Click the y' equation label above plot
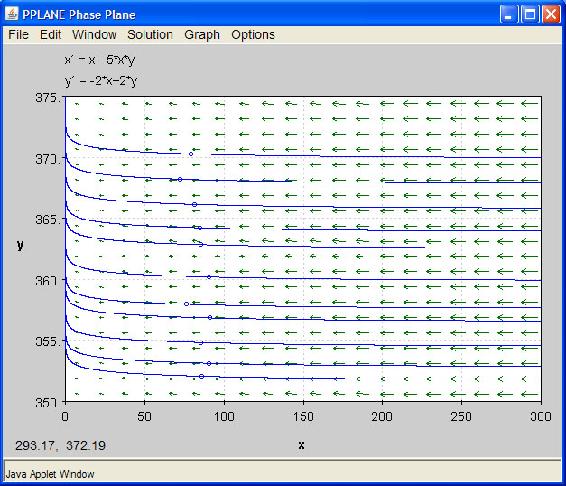Screen dimensions: 566x486 tap(101, 81)
